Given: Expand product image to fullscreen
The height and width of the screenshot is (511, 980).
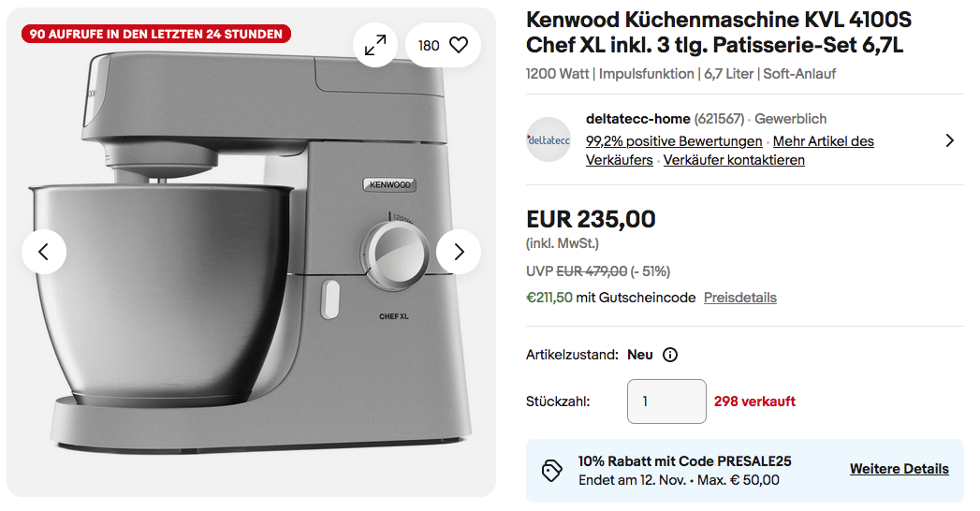Looking at the screenshot, I should tap(374, 45).
